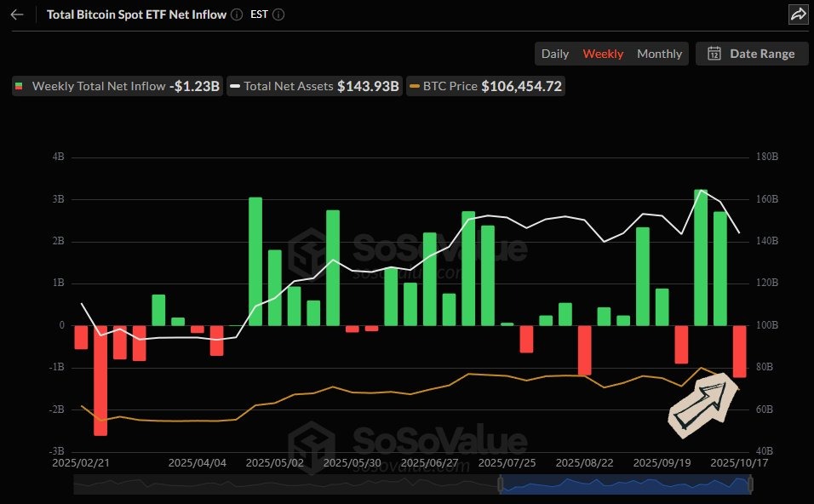
Task: Click the share icon in top-right corner
Action: click(x=797, y=14)
